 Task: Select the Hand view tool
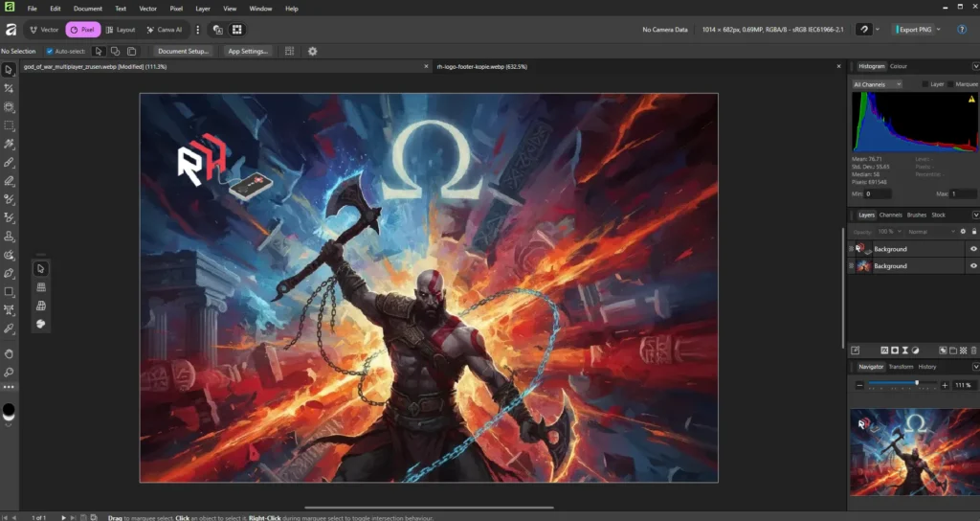[x=9, y=353]
